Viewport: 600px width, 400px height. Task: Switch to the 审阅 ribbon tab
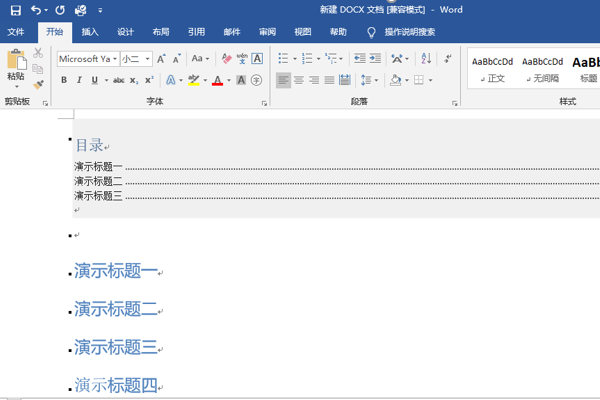267,32
